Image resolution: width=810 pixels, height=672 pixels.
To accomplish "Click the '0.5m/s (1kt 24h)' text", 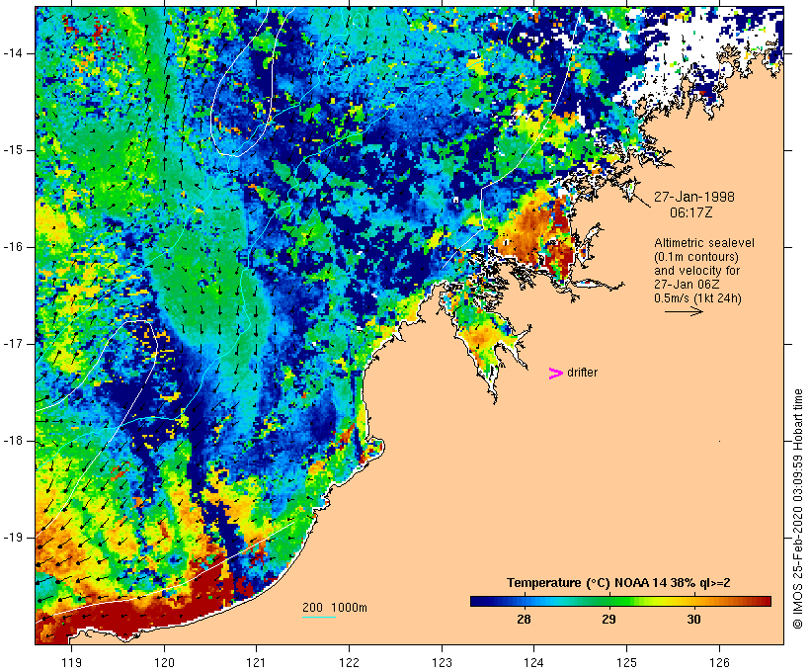I will [697, 298].
